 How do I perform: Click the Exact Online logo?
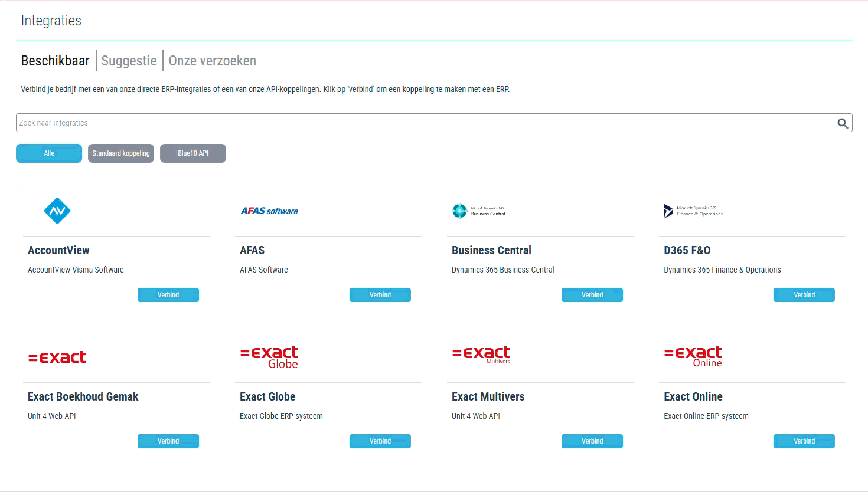[x=693, y=356]
